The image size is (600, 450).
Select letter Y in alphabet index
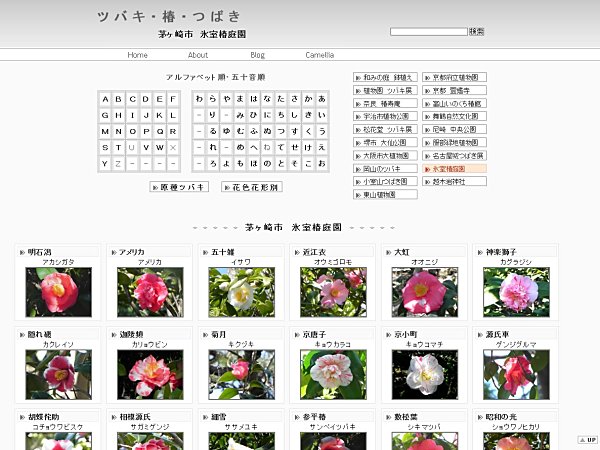pyautogui.click(x=105, y=164)
